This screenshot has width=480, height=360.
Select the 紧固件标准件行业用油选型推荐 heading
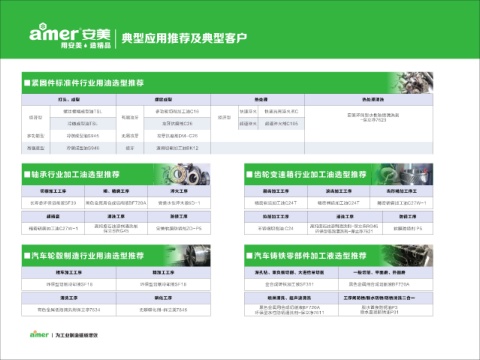(88, 83)
